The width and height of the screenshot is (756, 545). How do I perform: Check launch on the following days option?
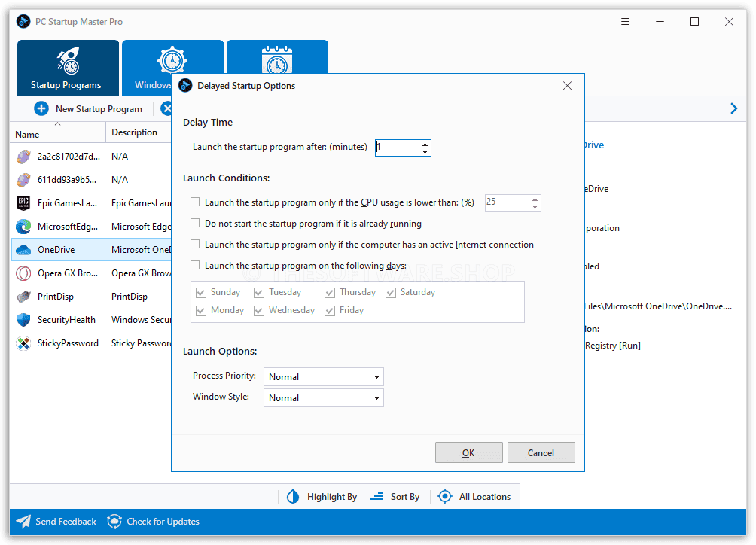pos(195,265)
